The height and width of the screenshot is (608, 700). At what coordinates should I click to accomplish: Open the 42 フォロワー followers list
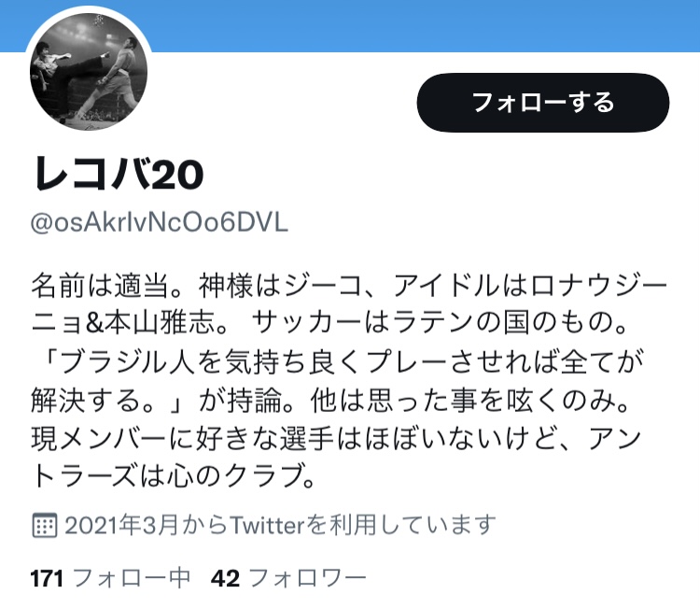288,578
